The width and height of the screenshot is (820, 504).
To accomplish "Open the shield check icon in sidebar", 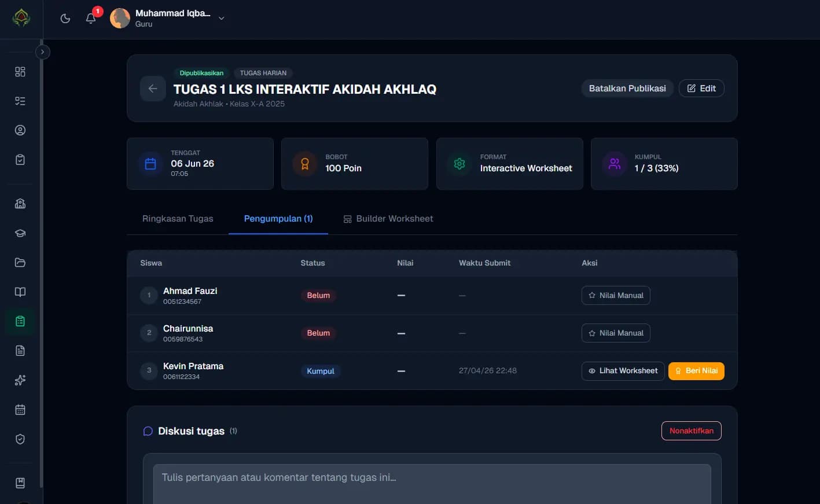I will point(20,439).
